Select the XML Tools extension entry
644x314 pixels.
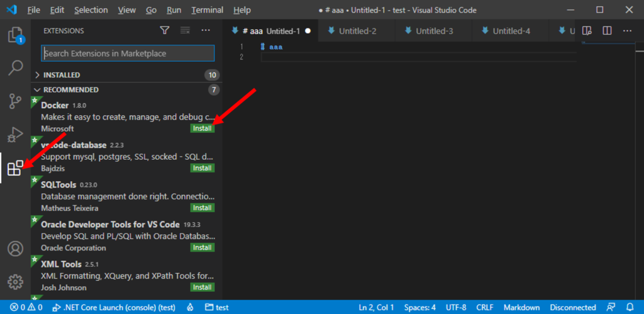(x=126, y=276)
